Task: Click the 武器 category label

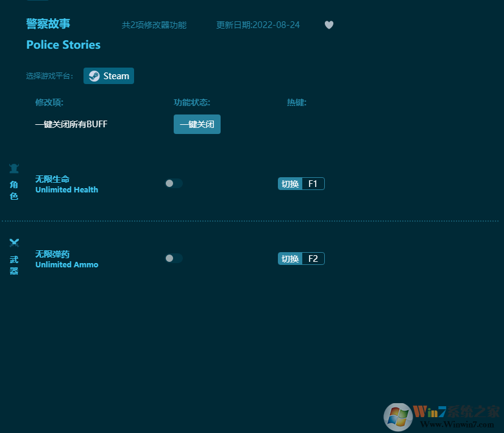Action: tap(14, 266)
